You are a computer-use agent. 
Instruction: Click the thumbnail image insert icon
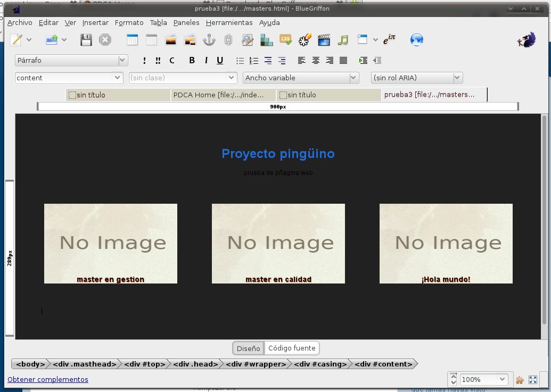190,40
